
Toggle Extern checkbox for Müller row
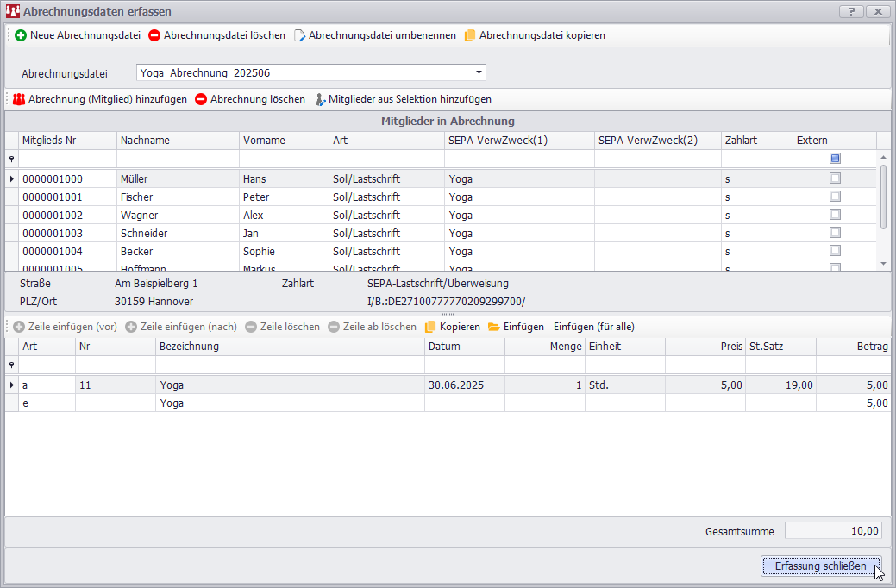point(835,178)
